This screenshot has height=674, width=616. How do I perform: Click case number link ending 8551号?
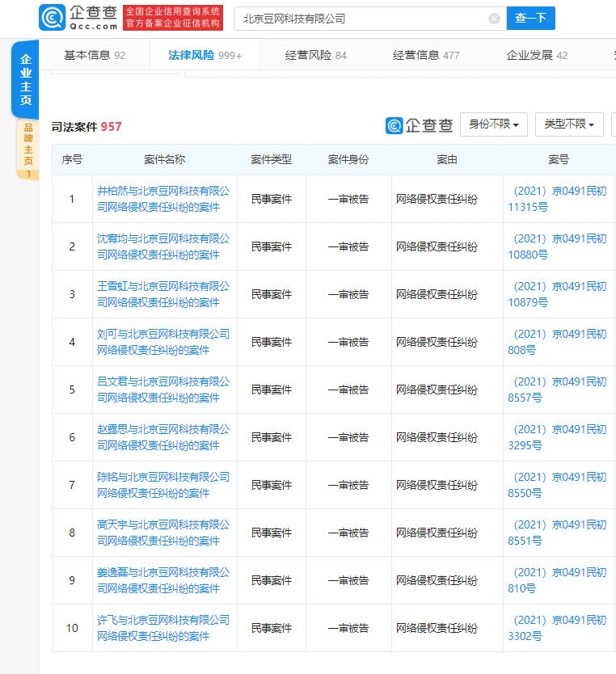[x=556, y=533]
